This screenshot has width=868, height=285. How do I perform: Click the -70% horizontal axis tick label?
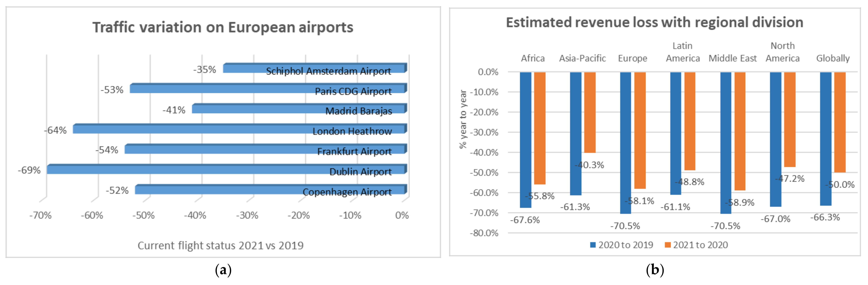pos(40,215)
